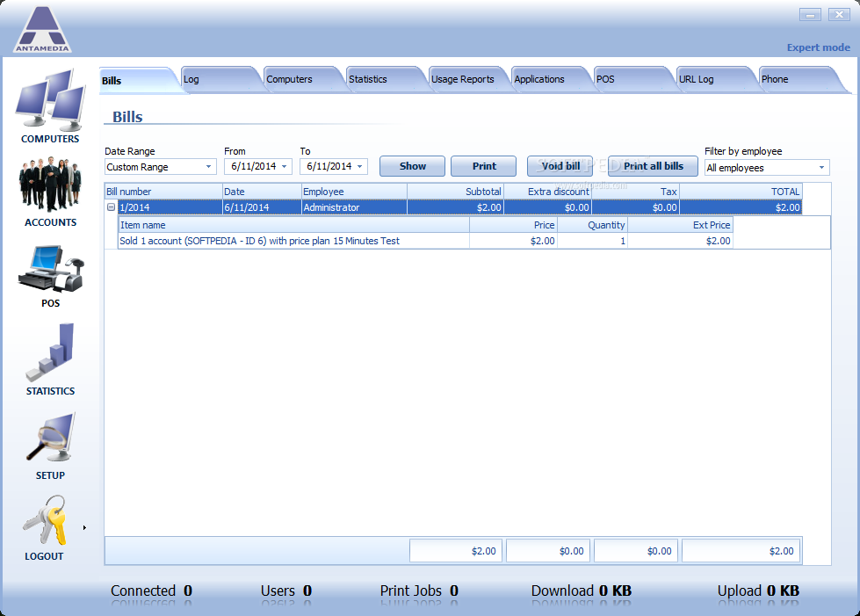Click the Ext Price column header
860x616 pixels.
pos(680,225)
